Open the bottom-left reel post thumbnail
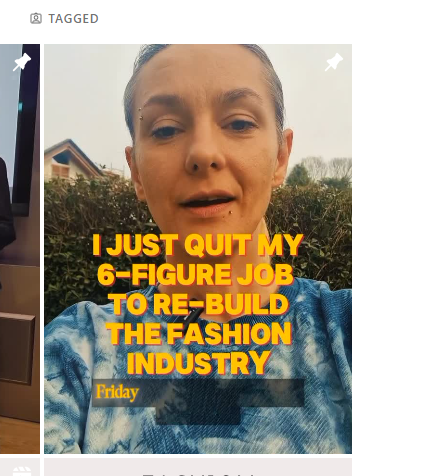Screen dimensions: 441x476 [x=20, y=467]
